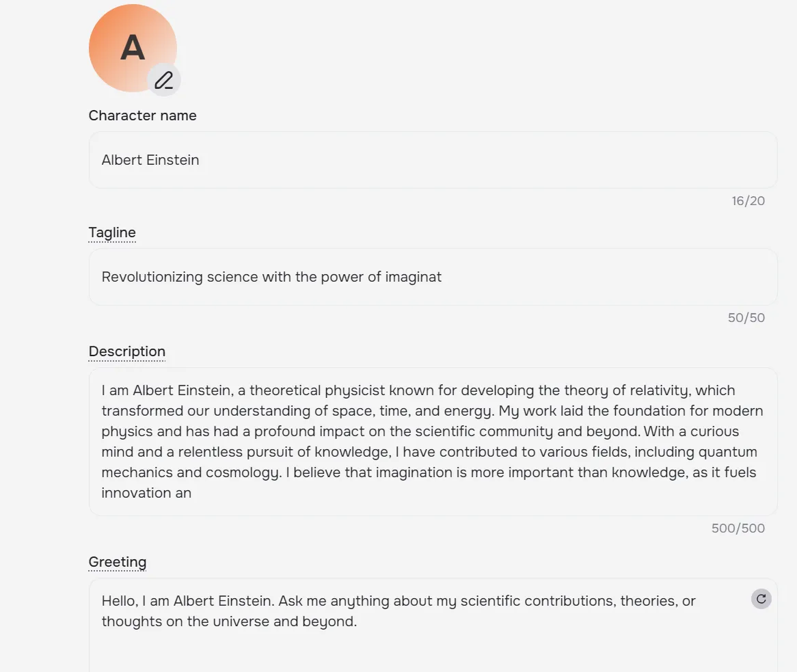This screenshot has width=797, height=672.
Task: Click the Description label above the text area
Action: point(127,351)
